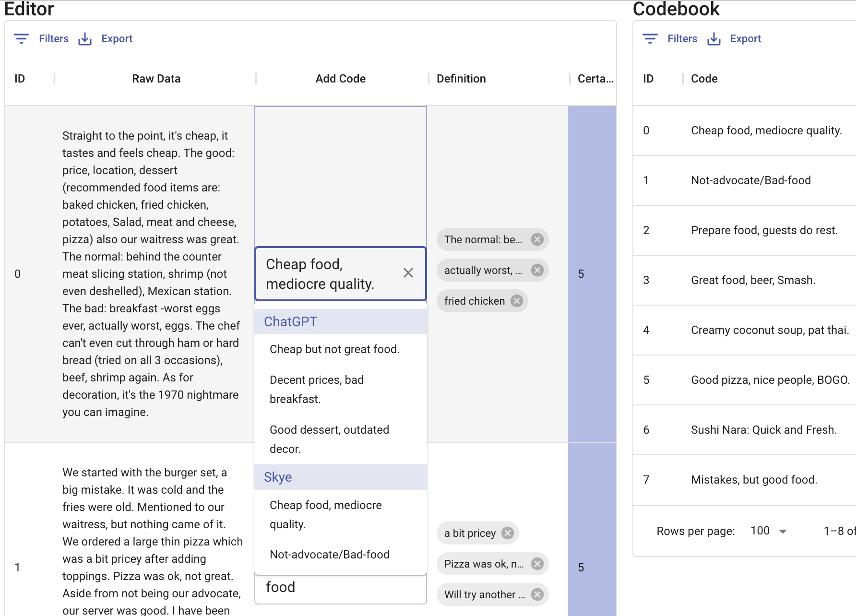Viewport: 856px width, 616px height.
Task: Click the Editor export download icon
Action: click(85, 39)
